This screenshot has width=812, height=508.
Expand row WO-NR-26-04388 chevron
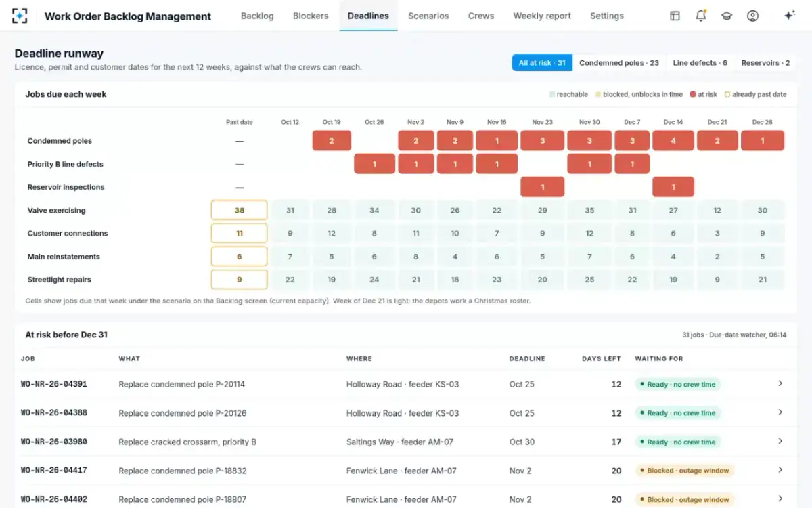(780, 412)
